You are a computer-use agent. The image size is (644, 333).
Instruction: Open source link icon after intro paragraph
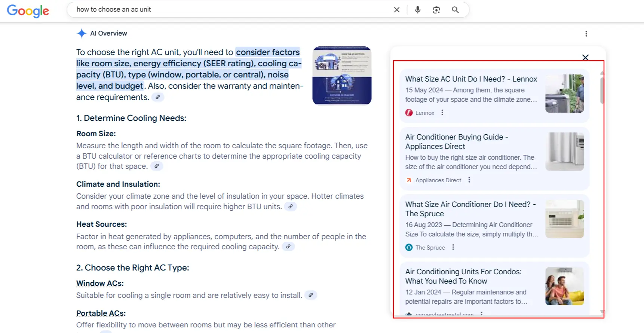(x=158, y=97)
